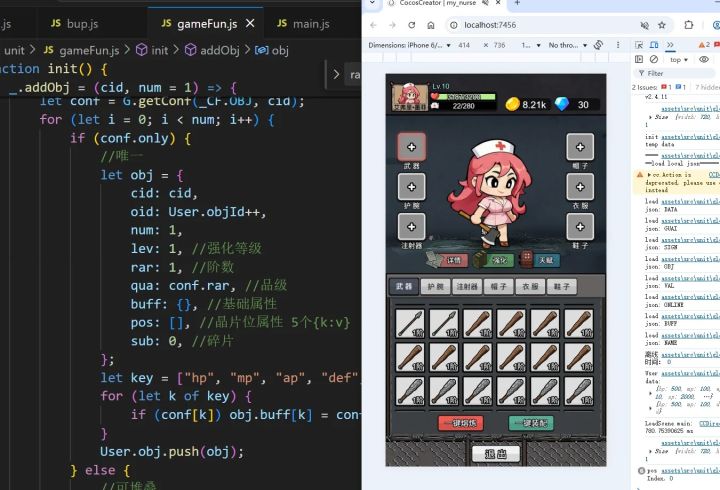This screenshot has height=490, width=720.
Task: Click the unit folder breadcrumb
Action: (14, 50)
